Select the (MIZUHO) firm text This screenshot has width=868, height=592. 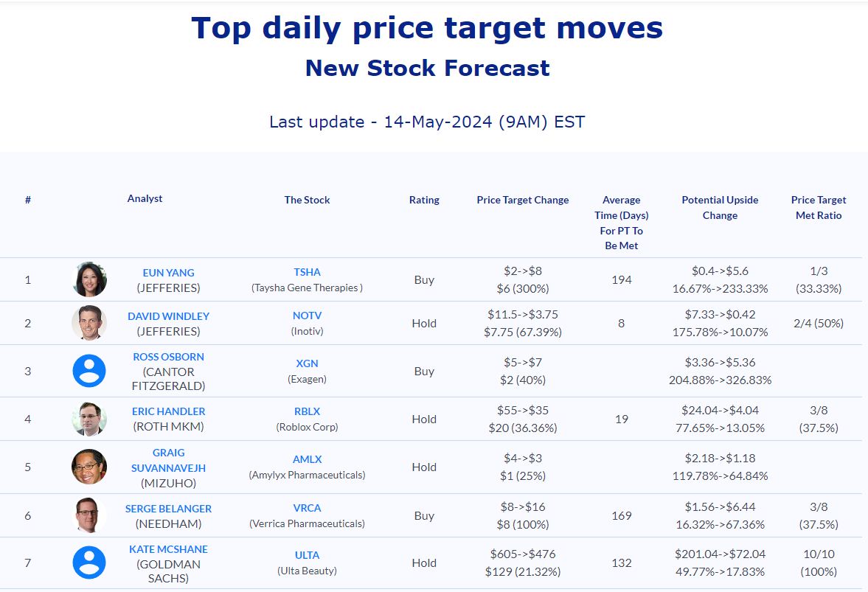click(x=168, y=483)
